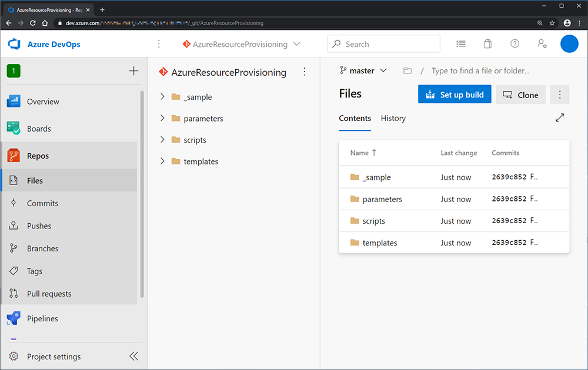Switch to the Contents tab

click(355, 118)
